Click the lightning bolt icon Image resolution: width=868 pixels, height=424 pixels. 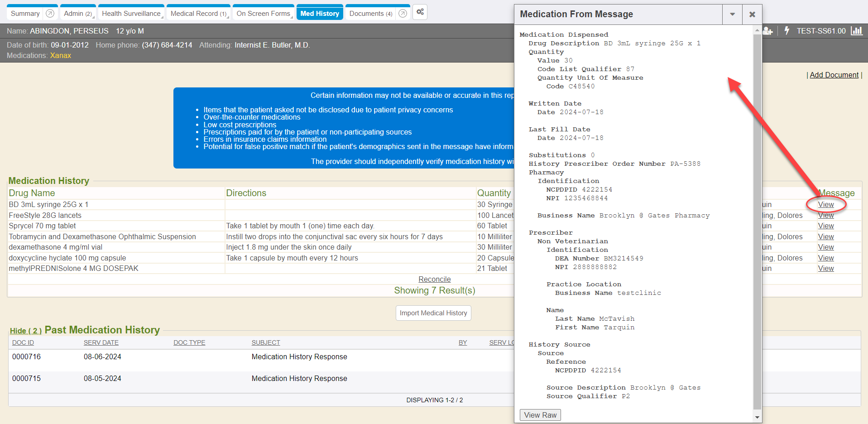click(x=787, y=30)
